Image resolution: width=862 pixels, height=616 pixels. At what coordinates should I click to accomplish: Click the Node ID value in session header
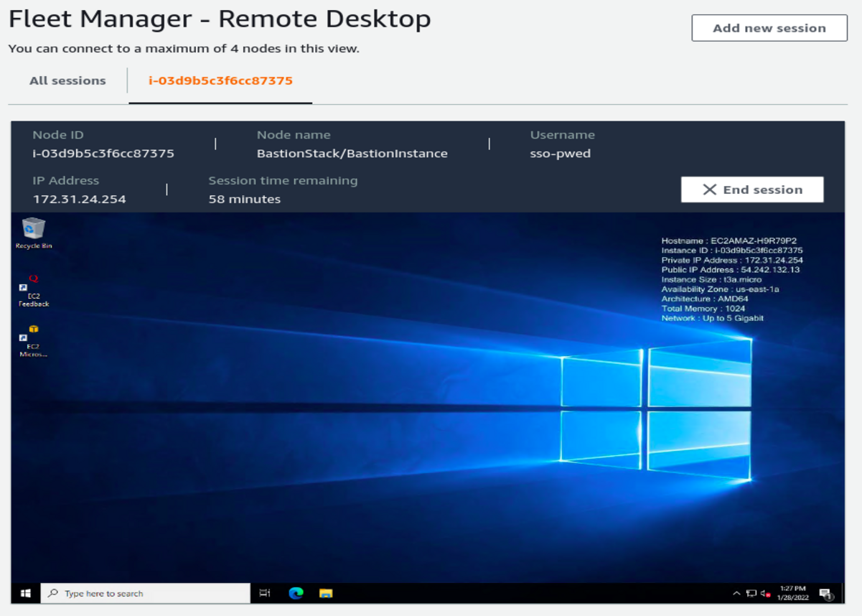103,154
